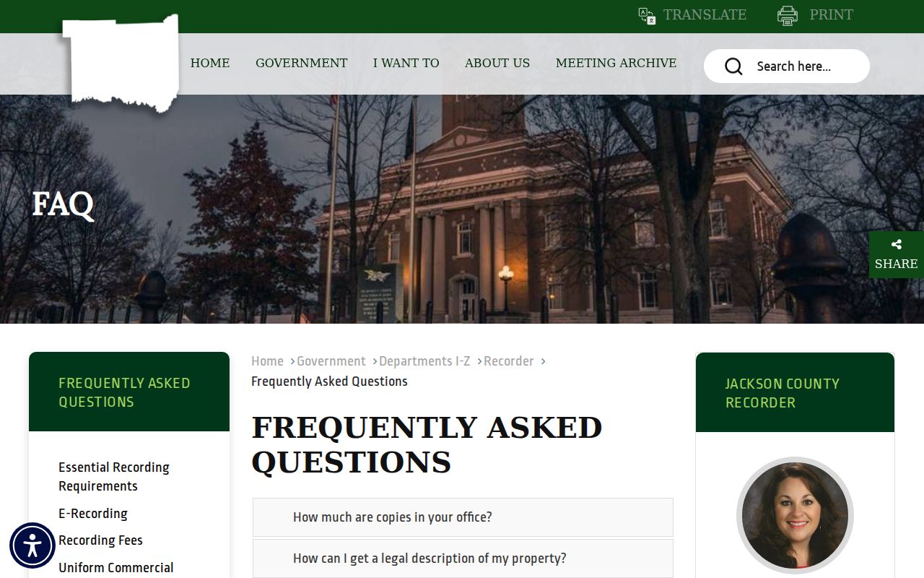Viewport: 924px width, 578px height.
Task: Go to Recorder breadcrumb
Action: (509, 361)
